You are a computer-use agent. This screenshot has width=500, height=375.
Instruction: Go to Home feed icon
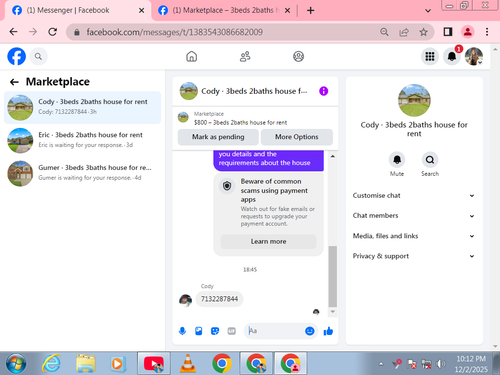click(191, 56)
